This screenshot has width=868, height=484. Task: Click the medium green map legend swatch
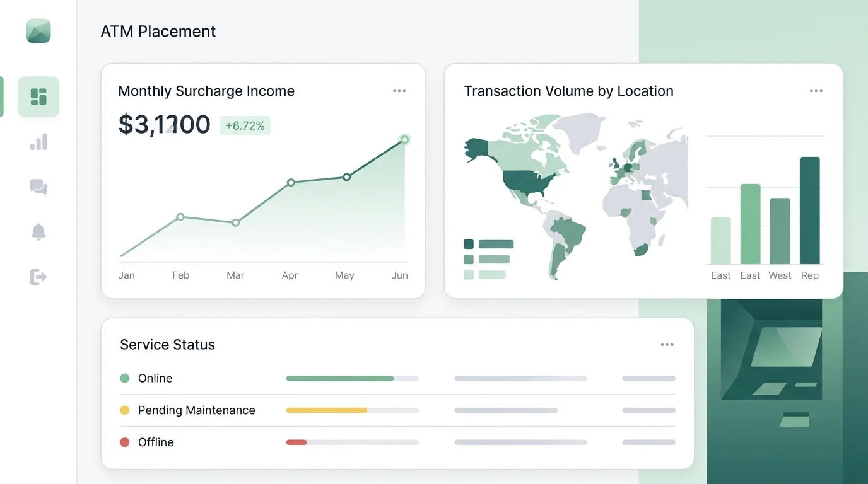(469, 259)
